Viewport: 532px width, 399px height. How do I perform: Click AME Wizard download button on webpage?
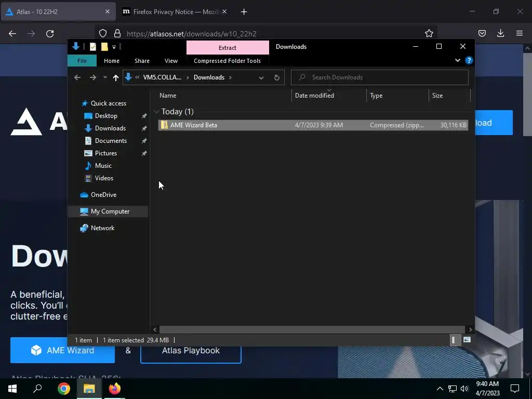(x=62, y=350)
